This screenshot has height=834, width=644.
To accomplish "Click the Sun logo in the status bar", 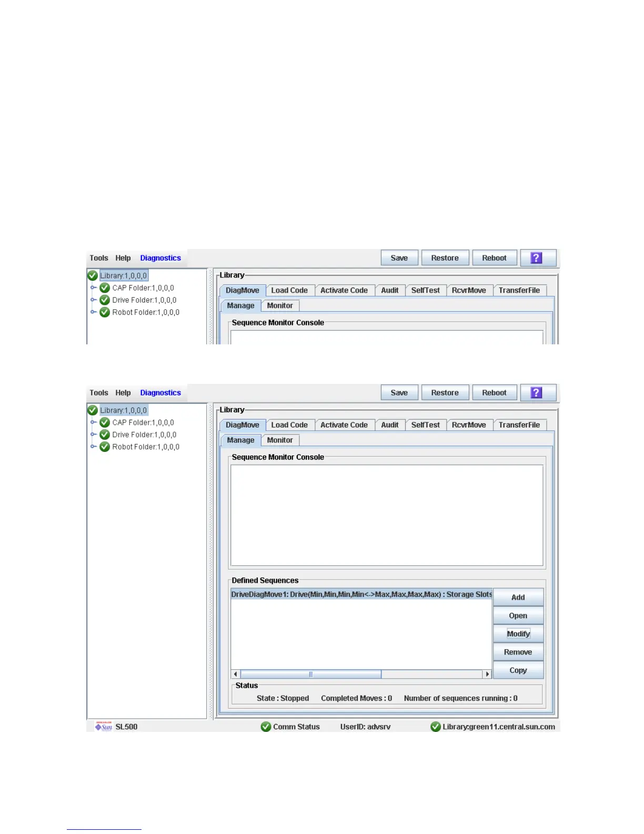I will (x=104, y=727).
